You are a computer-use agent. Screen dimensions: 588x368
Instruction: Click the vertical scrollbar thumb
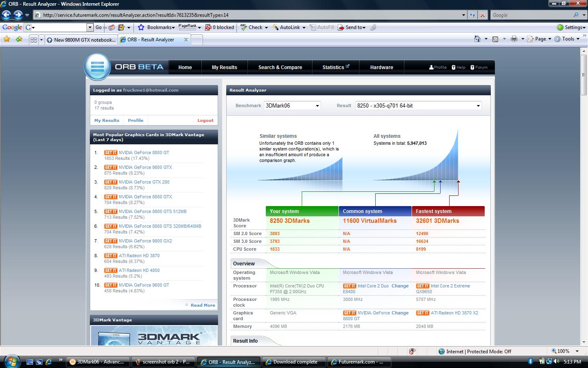(584, 75)
